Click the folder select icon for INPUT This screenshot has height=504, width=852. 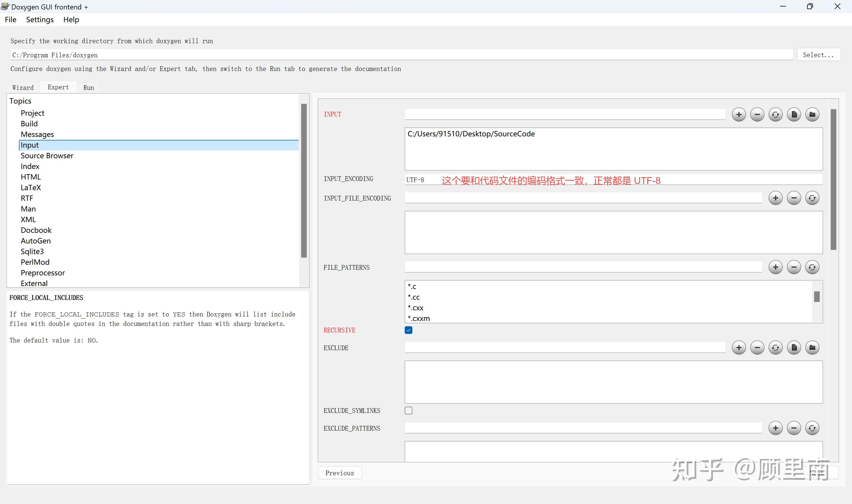812,114
